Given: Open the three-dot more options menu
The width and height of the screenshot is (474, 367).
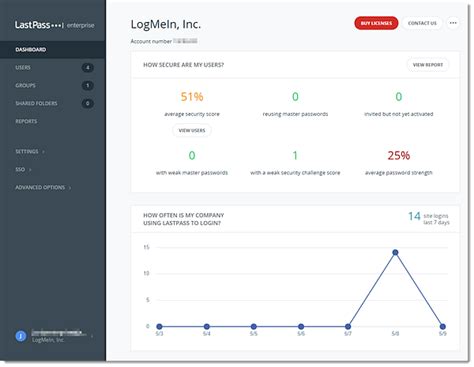Looking at the screenshot, I should tap(453, 23).
